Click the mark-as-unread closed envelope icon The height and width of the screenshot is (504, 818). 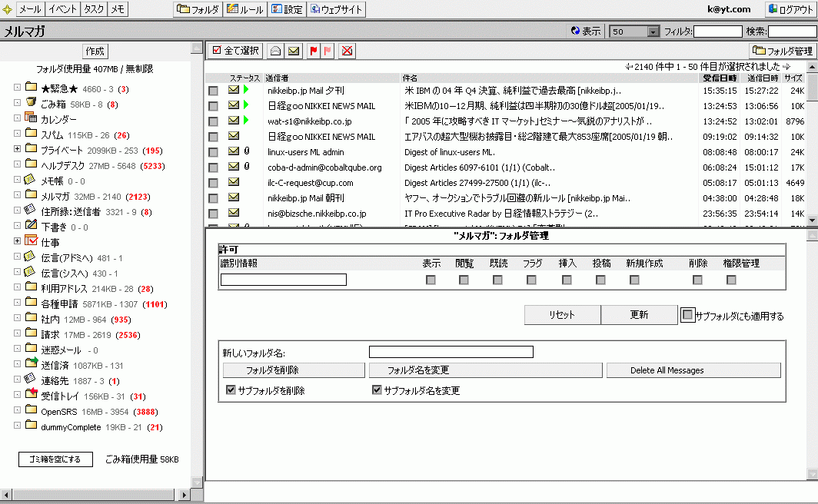pyautogui.click(x=294, y=51)
